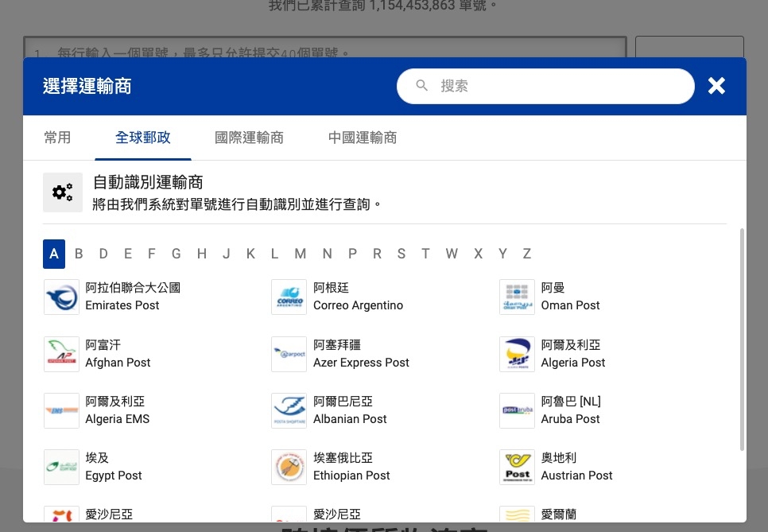
Task: Filter carriers by letter M
Action: pyautogui.click(x=300, y=254)
